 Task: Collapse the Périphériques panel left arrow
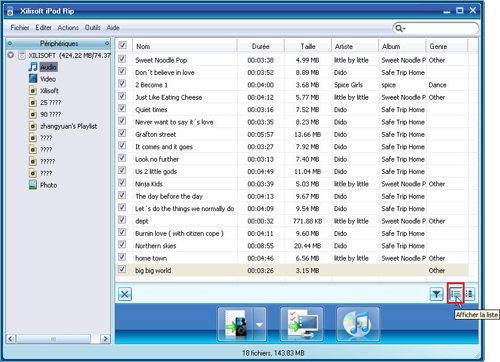pyautogui.click(x=10, y=43)
